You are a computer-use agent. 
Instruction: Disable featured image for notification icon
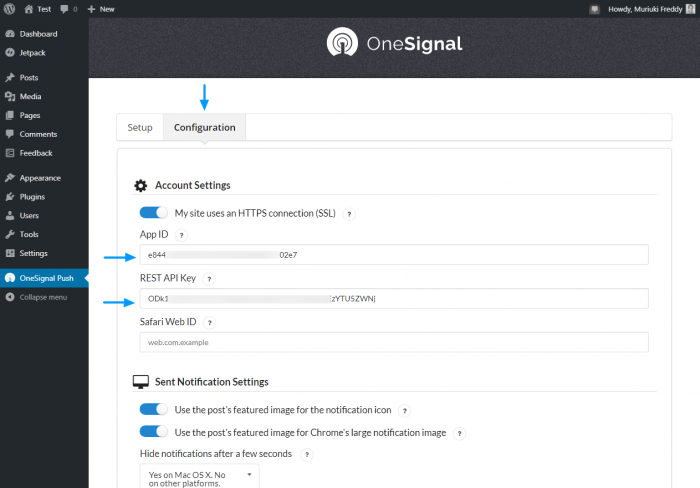[154, 410]
